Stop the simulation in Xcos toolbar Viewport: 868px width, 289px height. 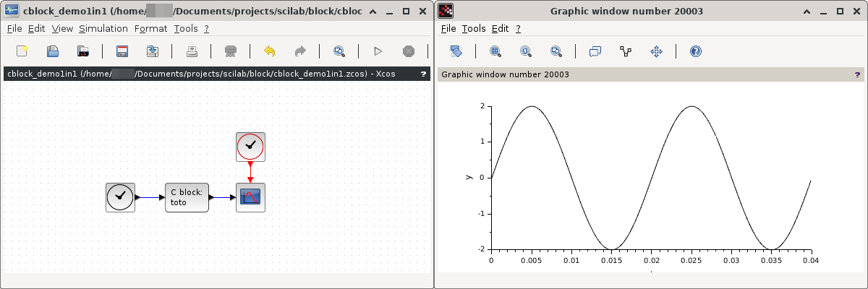(409, 51)
